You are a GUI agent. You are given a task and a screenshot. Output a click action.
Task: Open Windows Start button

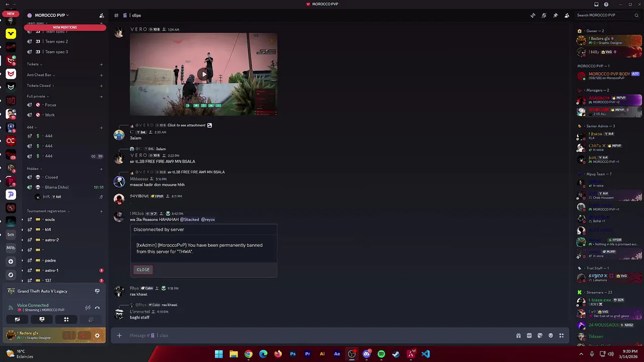(219, 354)
